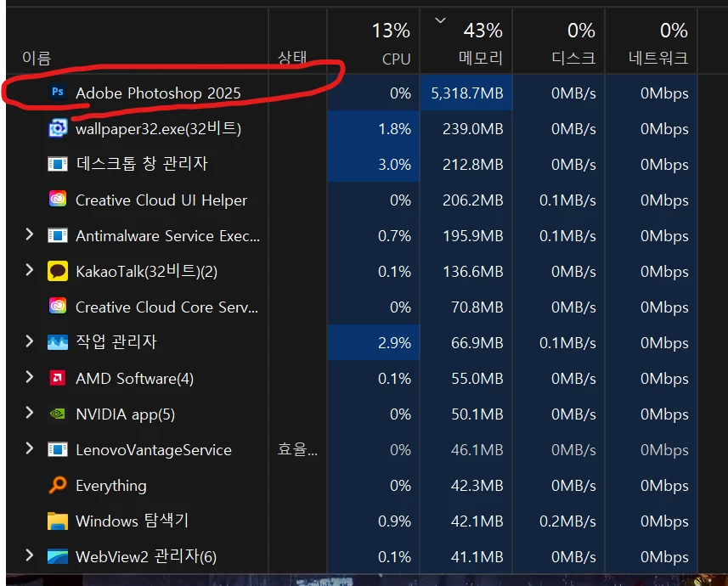Click the 효율... status of LenovoVantageService
This screenshot has width=728, height=586.
[297, 449]
